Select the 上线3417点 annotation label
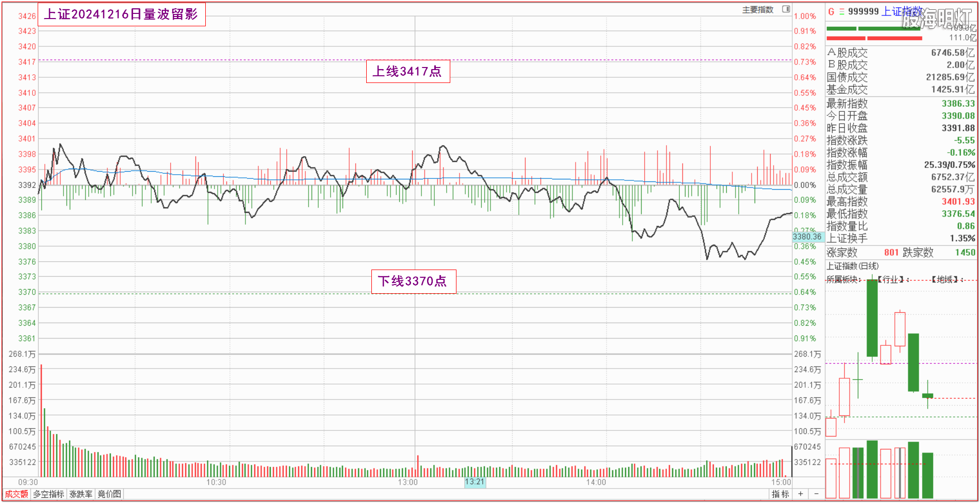Screen dimensions: 980x503 click(408, 71)
